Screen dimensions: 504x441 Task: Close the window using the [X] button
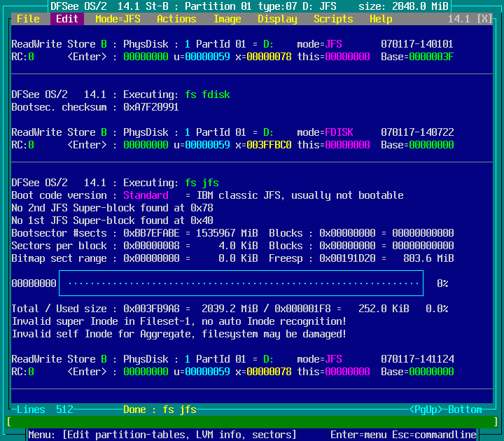point(484,19)
